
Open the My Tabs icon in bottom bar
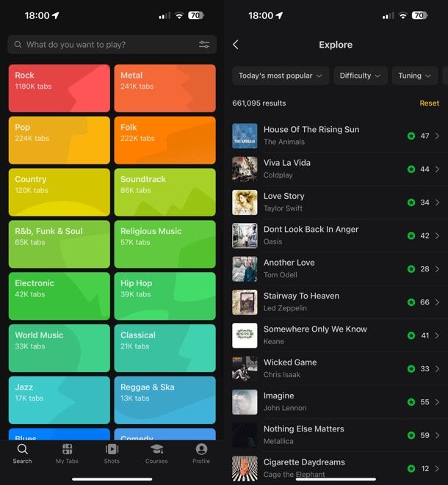coord(67,449)
